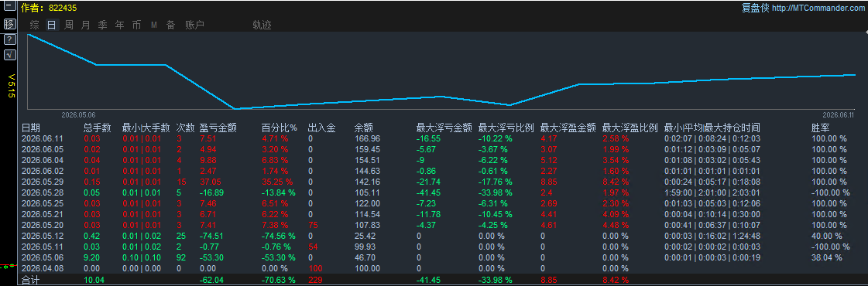Switch to the 周 weekly tab

coord(69,25)
